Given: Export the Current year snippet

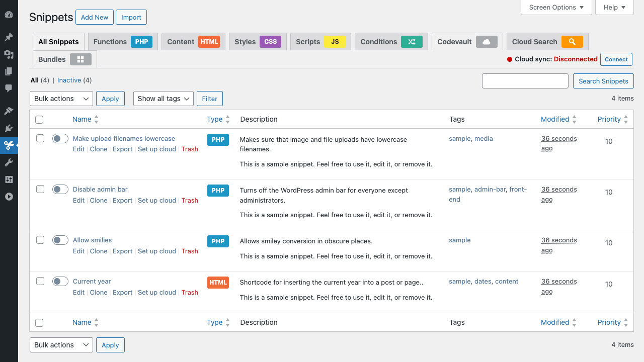Looking at the screenshot, I should tap(122, 292).
